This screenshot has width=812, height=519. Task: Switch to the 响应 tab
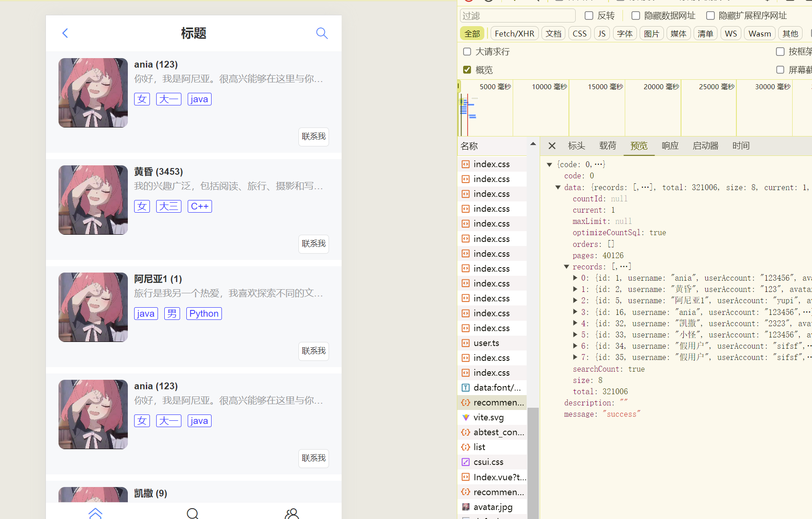coord(670,146)
